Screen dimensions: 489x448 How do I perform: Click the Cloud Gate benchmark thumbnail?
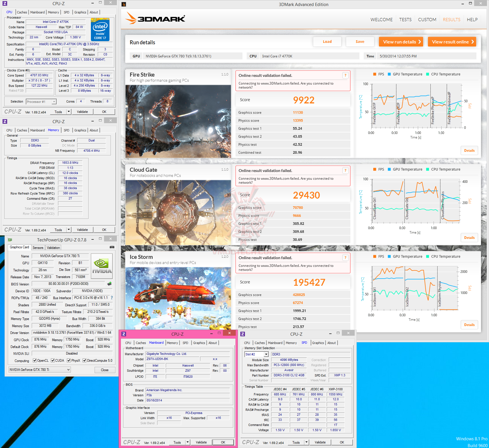[178, 213]
